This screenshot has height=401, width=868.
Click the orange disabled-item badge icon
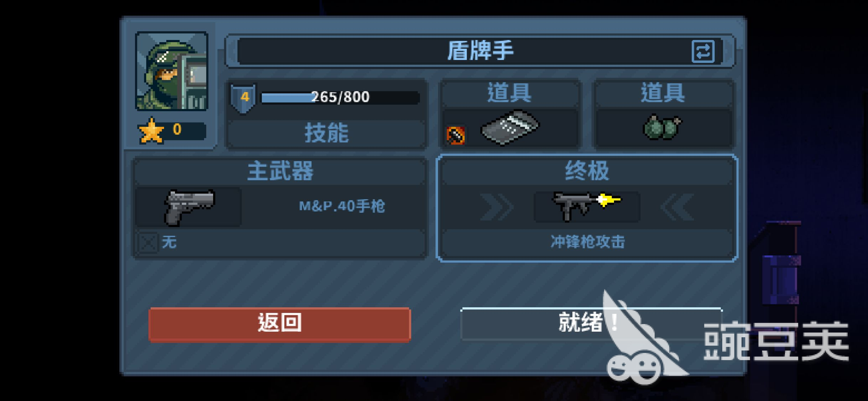pos(456,135)
